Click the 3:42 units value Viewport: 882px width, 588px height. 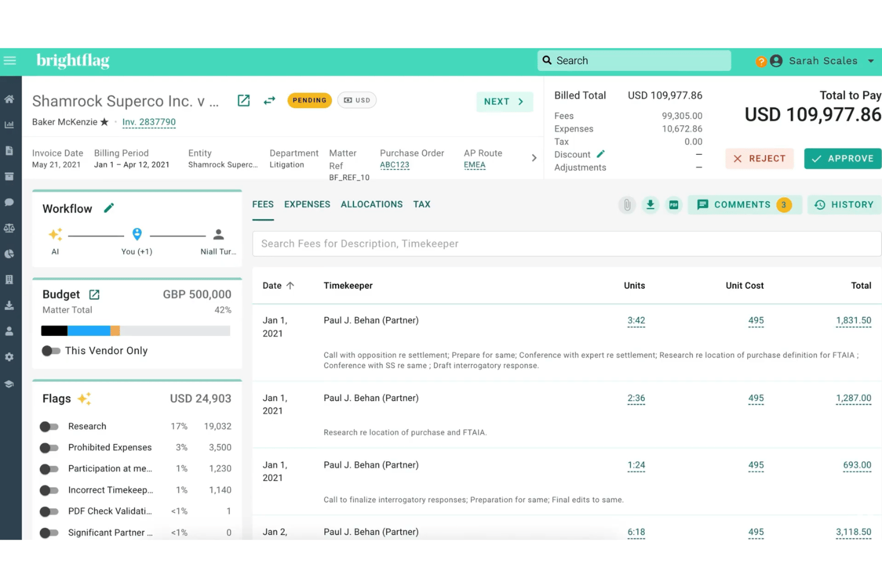(x=636, y=321)
